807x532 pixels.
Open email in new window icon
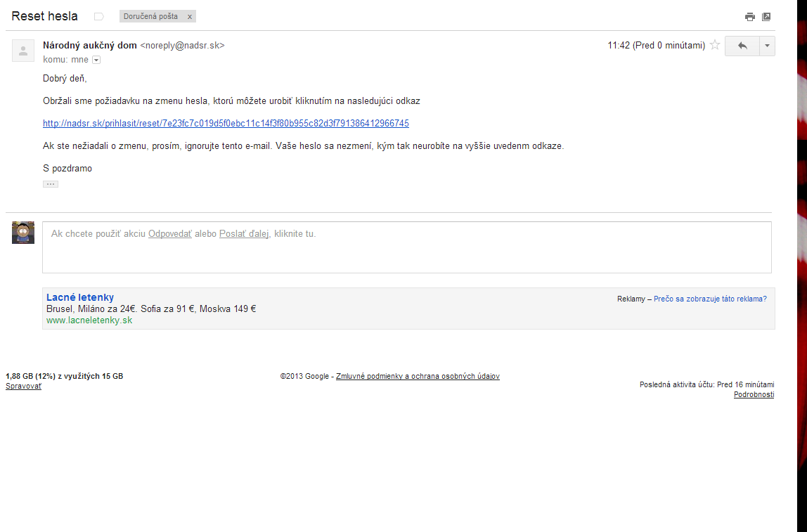click(766, 17)
